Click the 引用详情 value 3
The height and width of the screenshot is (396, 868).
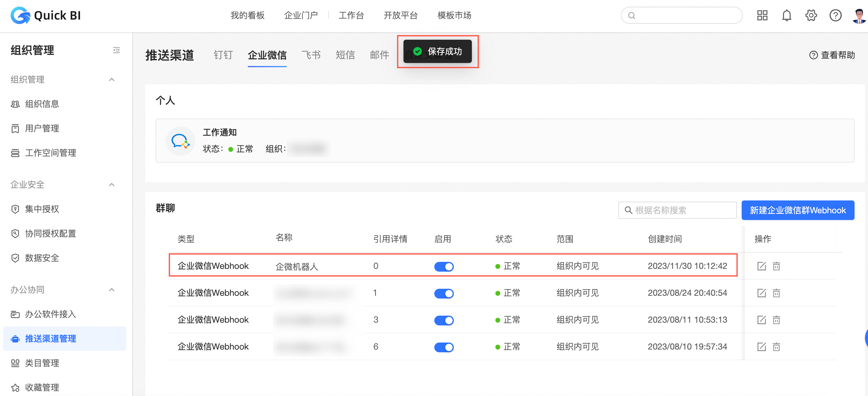(376, 320)
